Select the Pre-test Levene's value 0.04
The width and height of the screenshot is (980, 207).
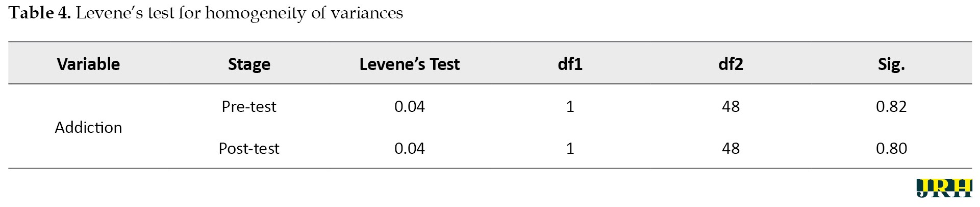pos(410,106)
